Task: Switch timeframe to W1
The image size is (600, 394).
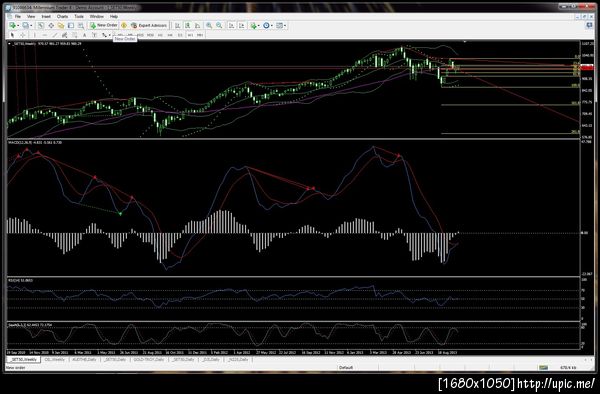Action: pos(190,35)
